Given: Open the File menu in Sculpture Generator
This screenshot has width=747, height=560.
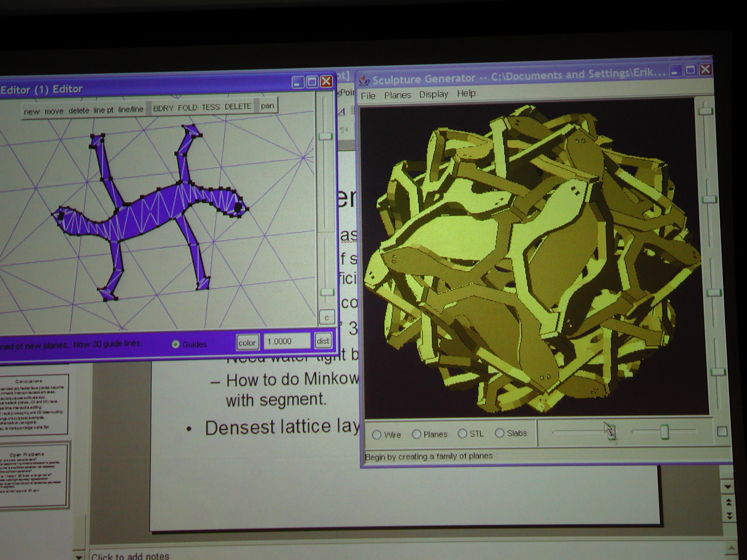Looking at the screenshot, I should 368,96.
